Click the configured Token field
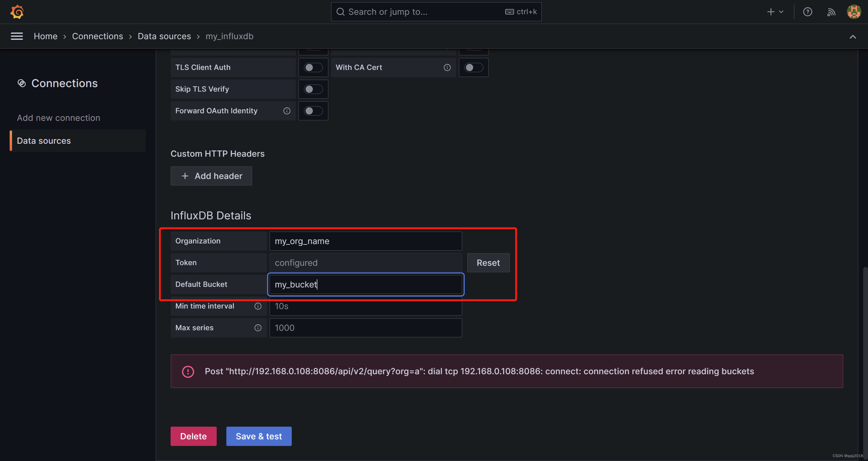 click(365, 262)
